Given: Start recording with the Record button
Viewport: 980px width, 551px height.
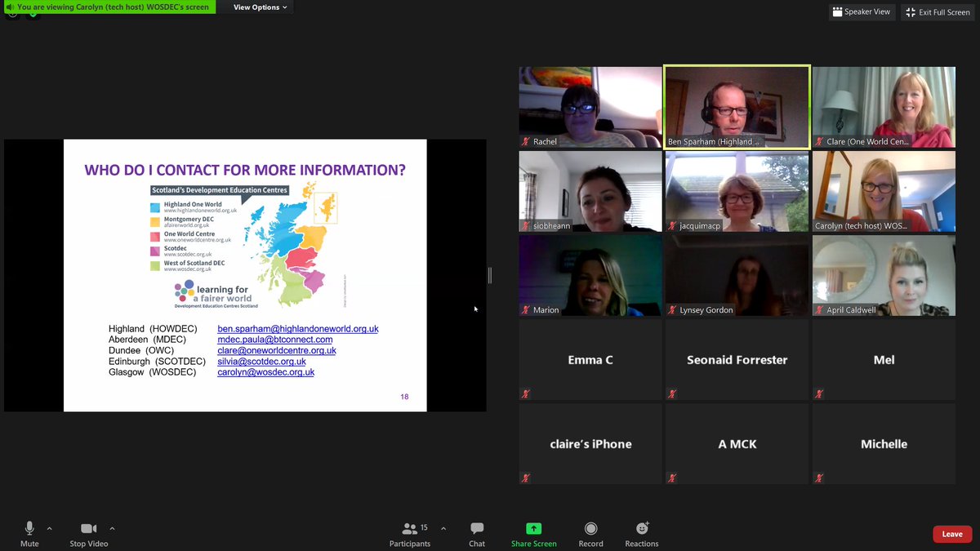Looking at the screenshot, I should click(x=590, y=534).
